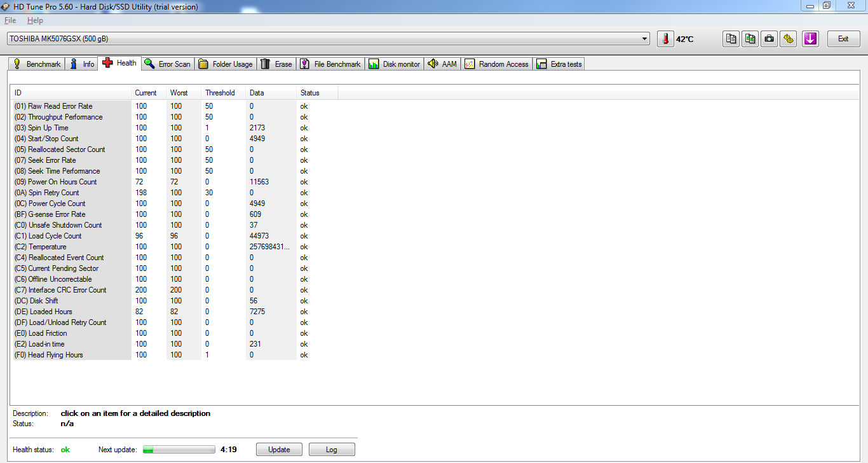
Task: Click the thermometer temperature icon
Action: pyautogui.click(x=665, y=39)
